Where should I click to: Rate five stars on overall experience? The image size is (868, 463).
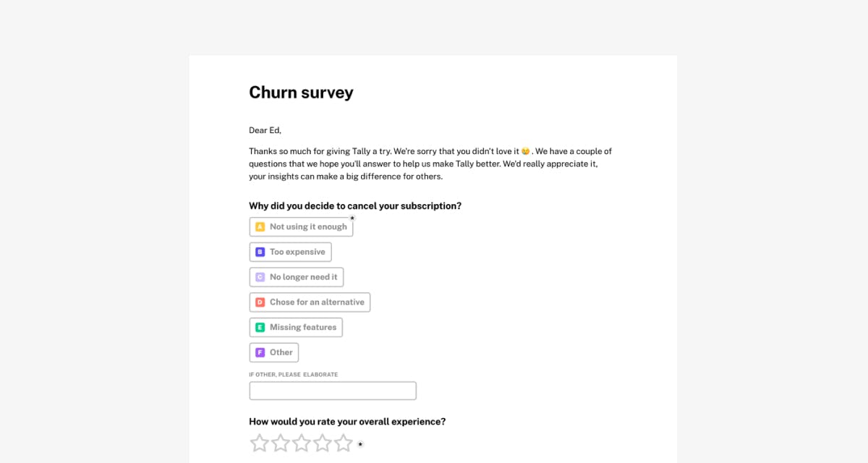pyautogui.click(x=344, y=442)
